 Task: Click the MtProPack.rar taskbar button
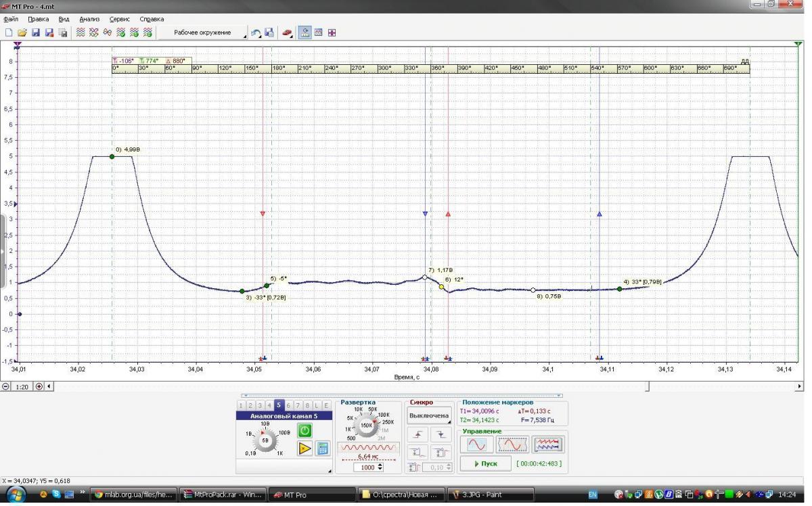(222, 495)
